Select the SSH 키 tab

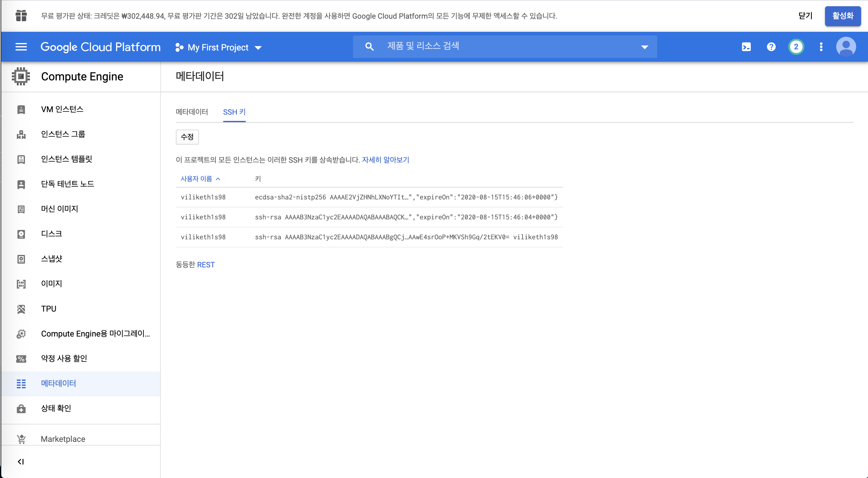coord(234,112)
